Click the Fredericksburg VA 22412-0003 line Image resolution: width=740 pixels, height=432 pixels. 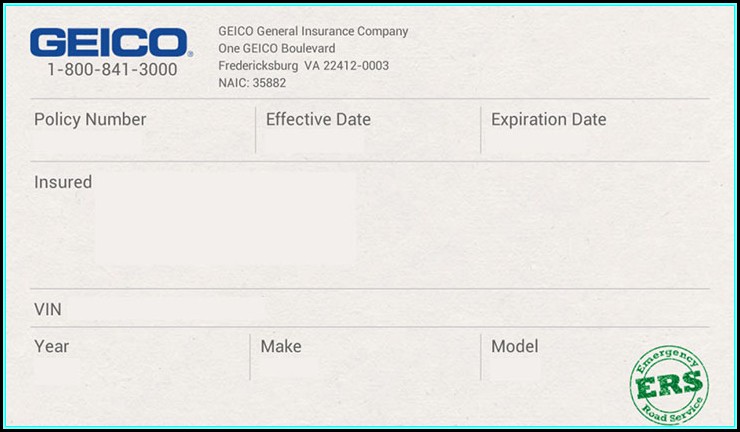tap(304, 66)
